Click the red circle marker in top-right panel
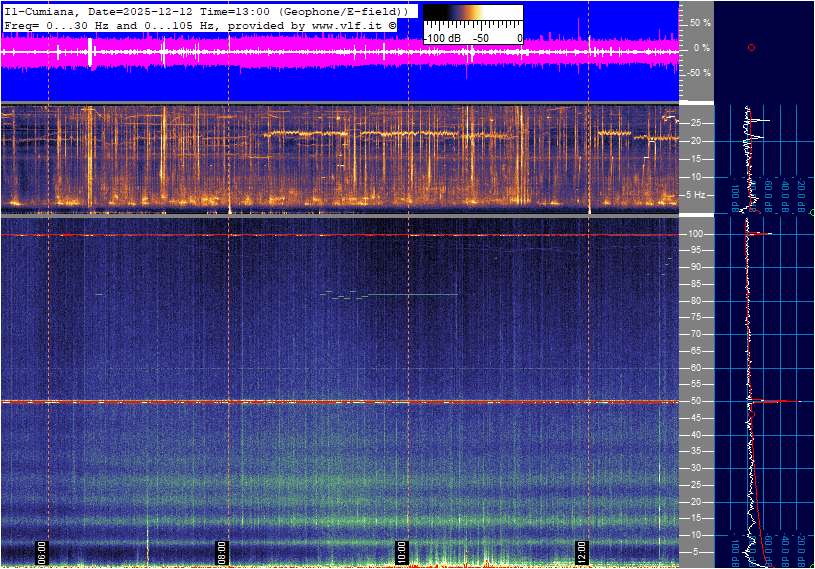This screenshot has height=569, width=815. (x=751, y=47)
